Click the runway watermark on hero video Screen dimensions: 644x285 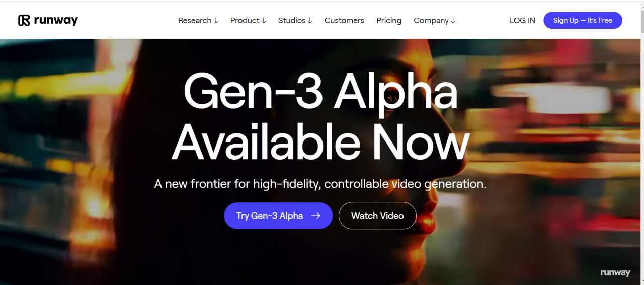click(615, 272)
